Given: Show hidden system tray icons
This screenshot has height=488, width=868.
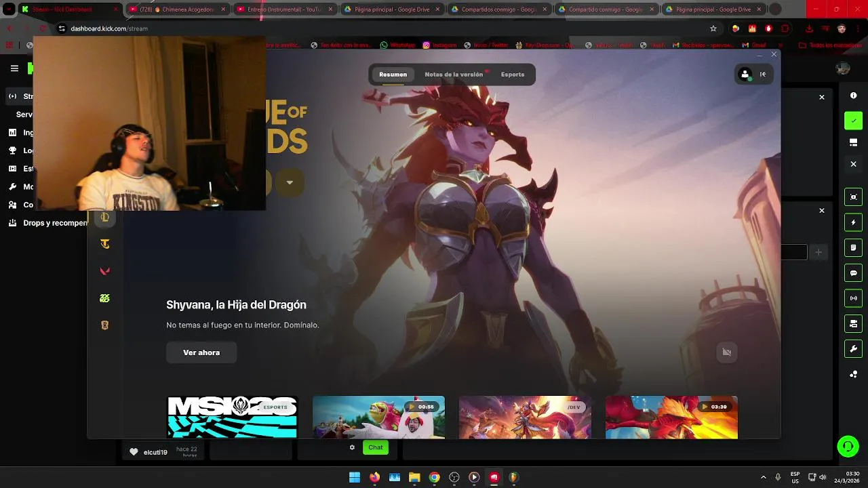Looking at the screenshot, I should [x=763, y=477].
